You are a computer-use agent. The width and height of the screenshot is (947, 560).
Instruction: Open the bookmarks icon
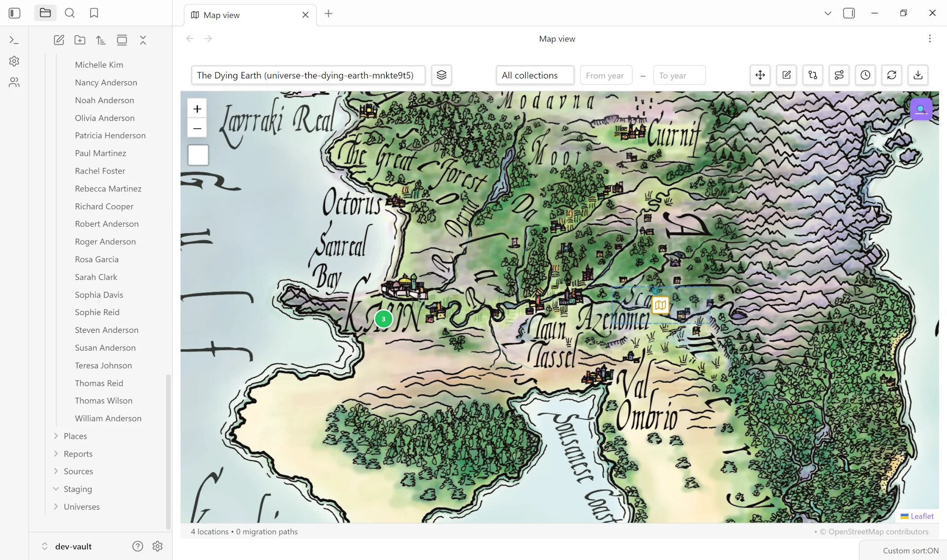pos(94,13)
